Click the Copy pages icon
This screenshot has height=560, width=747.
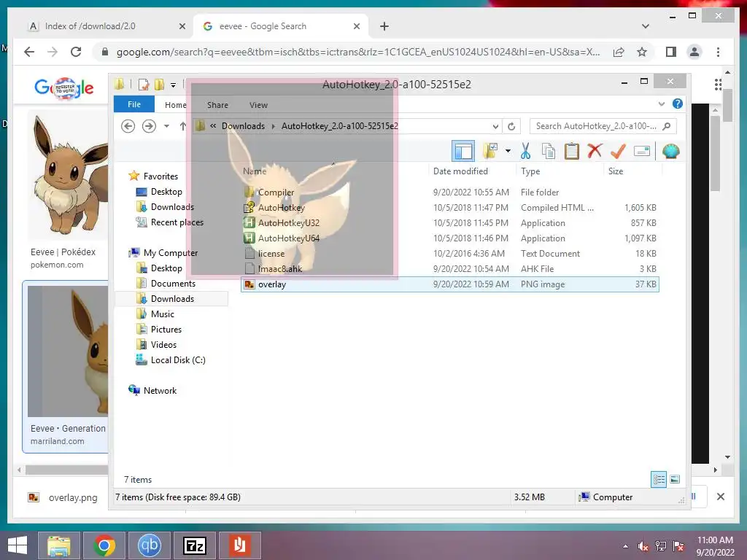tap(549, 152)
